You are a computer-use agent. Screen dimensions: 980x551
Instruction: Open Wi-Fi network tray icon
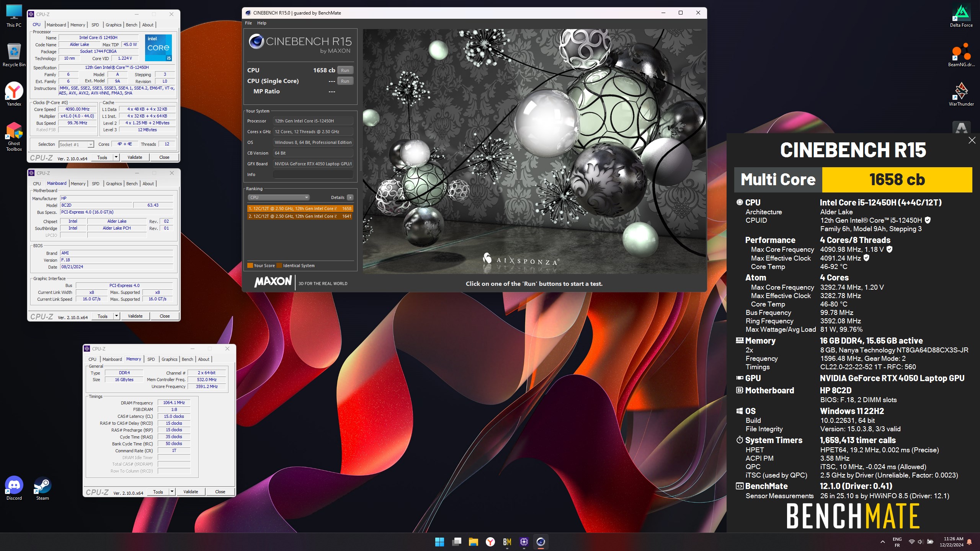point(912,542)
